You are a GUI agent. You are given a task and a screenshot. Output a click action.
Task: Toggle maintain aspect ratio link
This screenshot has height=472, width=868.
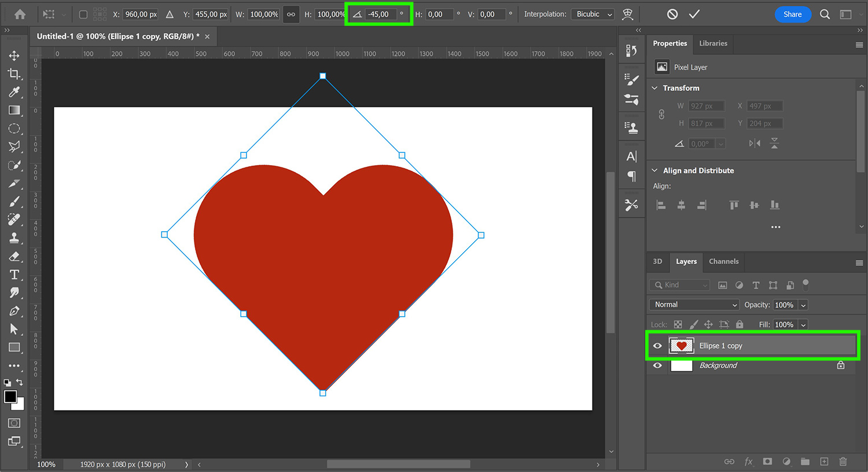pos(291,14)
